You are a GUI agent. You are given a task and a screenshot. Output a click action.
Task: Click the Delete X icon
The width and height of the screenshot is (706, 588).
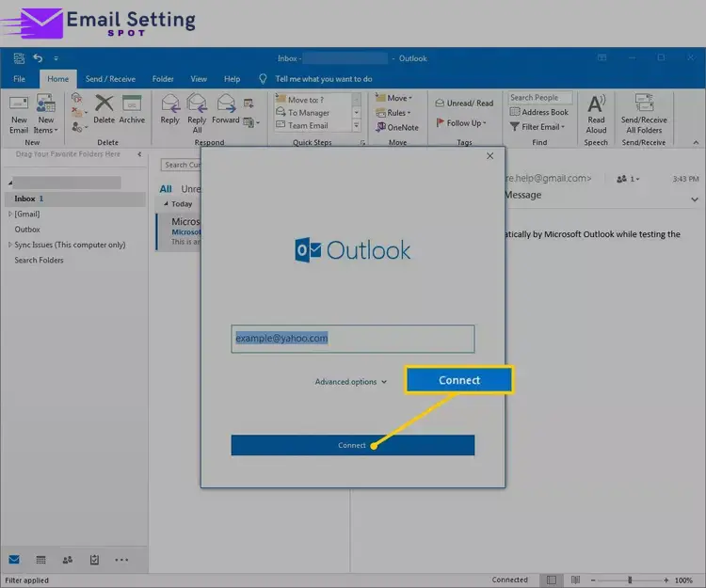104,103
